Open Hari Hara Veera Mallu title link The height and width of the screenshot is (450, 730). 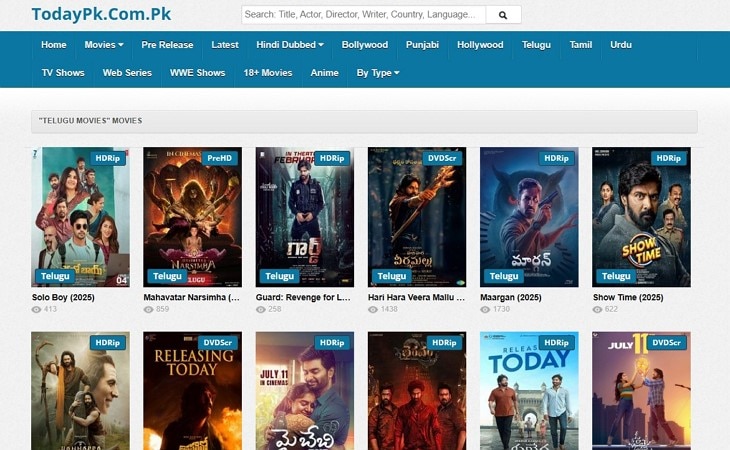[416, 297]
